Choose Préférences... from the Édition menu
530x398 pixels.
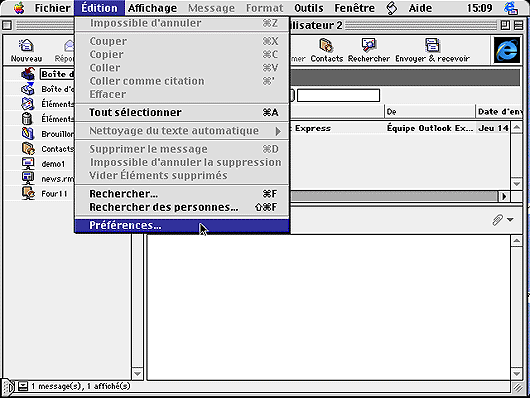pyautogui.click(x=183, y=226)
